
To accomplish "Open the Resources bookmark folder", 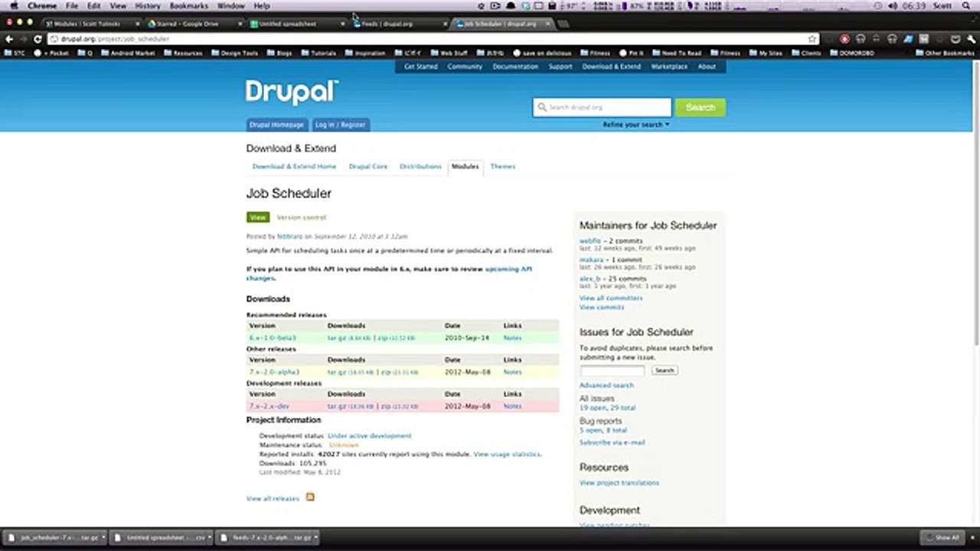I will (182, 54).
